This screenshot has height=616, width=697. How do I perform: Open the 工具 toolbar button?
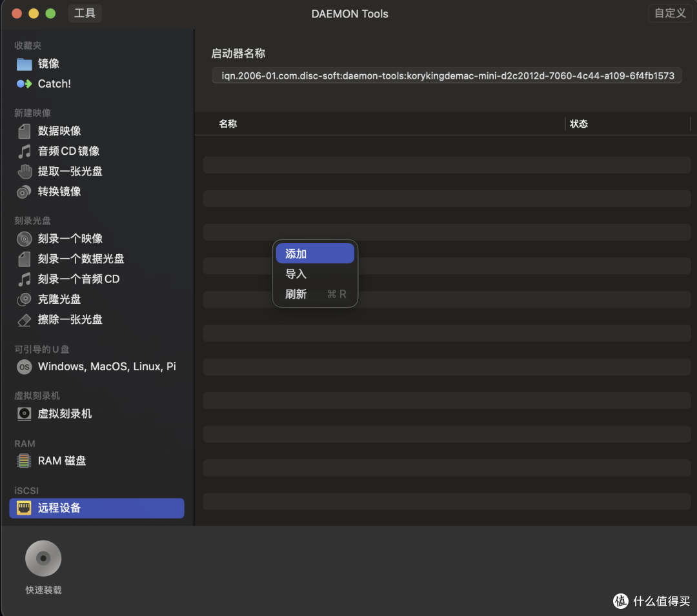click(x=85, y=14)
